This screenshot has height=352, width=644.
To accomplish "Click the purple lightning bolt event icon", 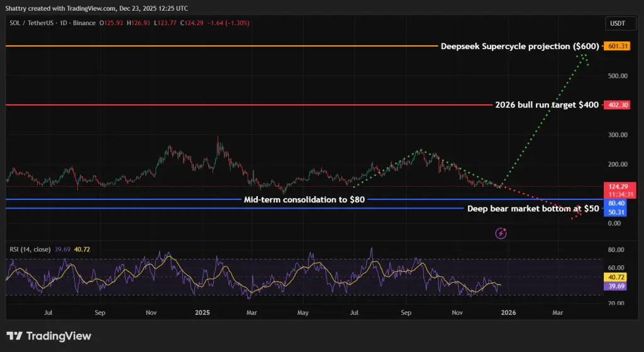I will point(501,233).
